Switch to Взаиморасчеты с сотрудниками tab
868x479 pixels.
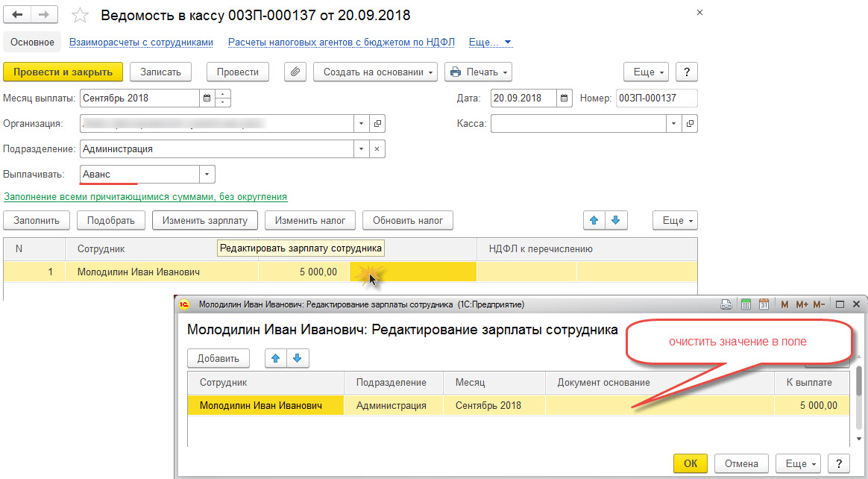click(141, 42)
